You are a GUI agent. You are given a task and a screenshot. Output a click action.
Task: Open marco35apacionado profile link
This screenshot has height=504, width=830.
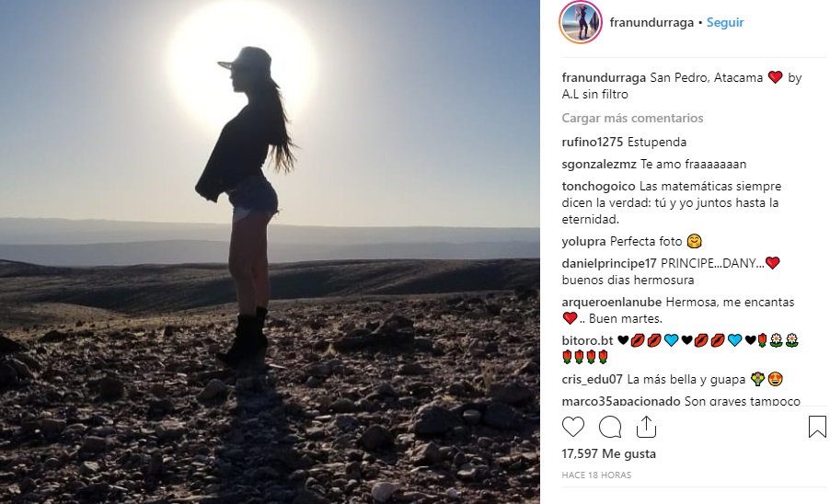(x=621, y=401)
